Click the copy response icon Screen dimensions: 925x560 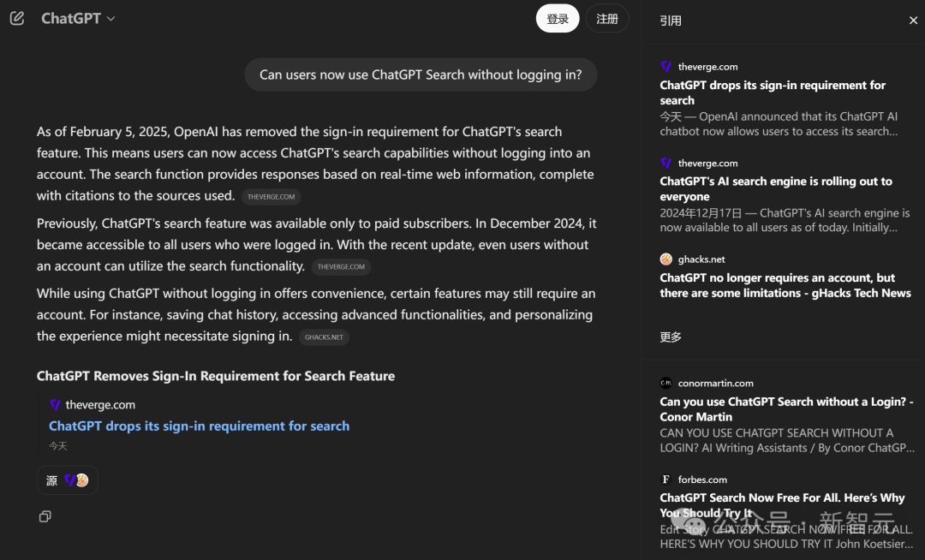45,516
